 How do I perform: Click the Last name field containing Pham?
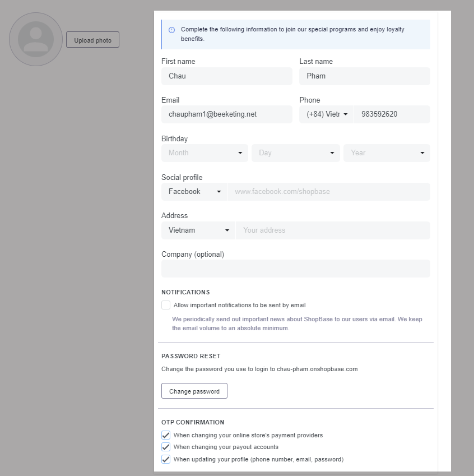tap(365, 76)
